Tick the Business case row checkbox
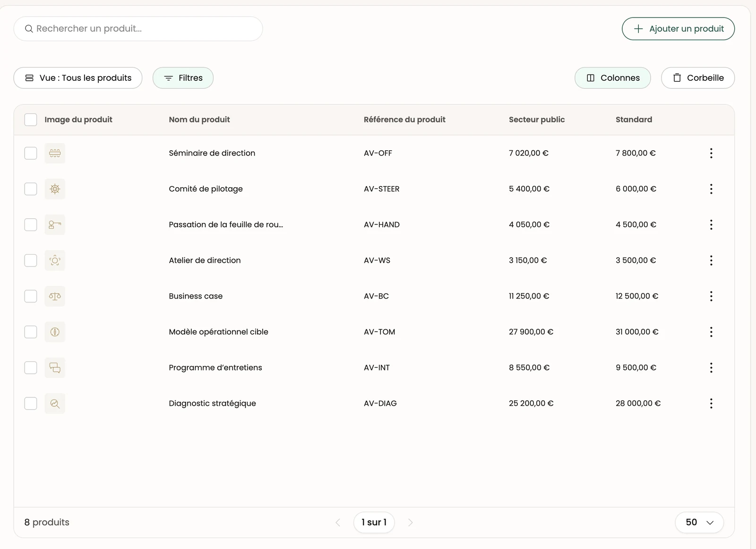The image size is (756, 549). 31,296
